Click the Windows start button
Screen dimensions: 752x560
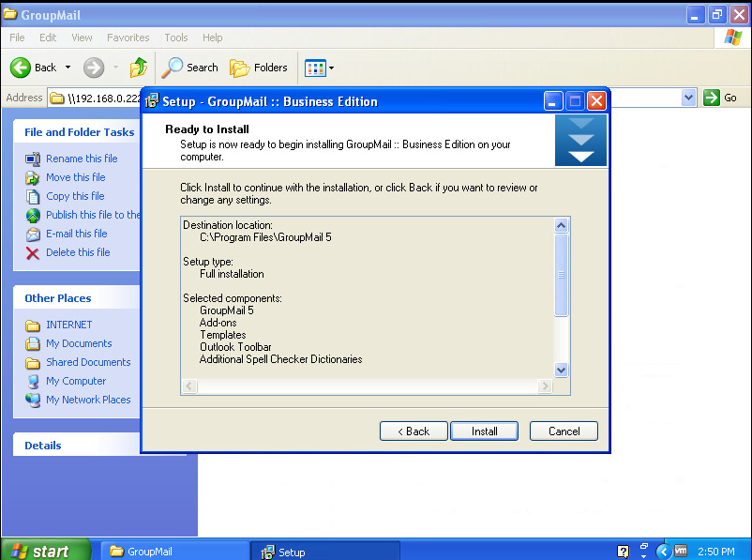pos(45,551)
